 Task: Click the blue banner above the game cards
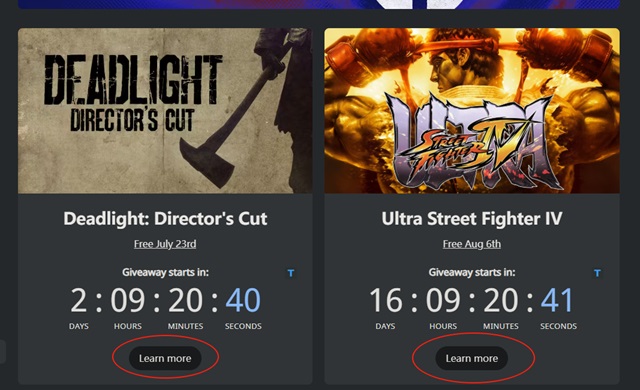pyautogui.click(x=319, y=4)
